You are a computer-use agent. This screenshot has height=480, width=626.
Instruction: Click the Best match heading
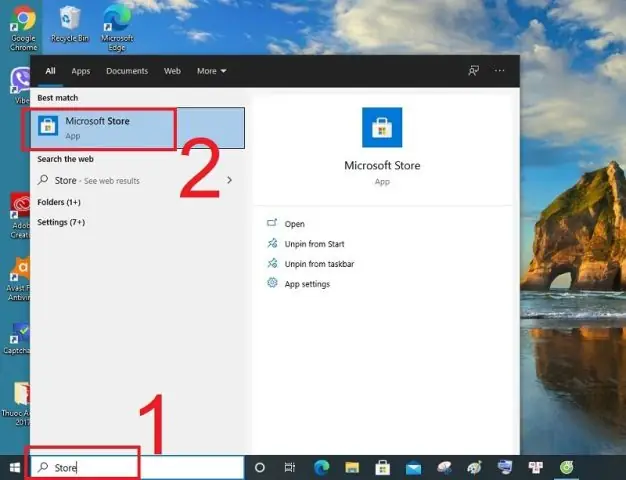[x=57, y=98]
